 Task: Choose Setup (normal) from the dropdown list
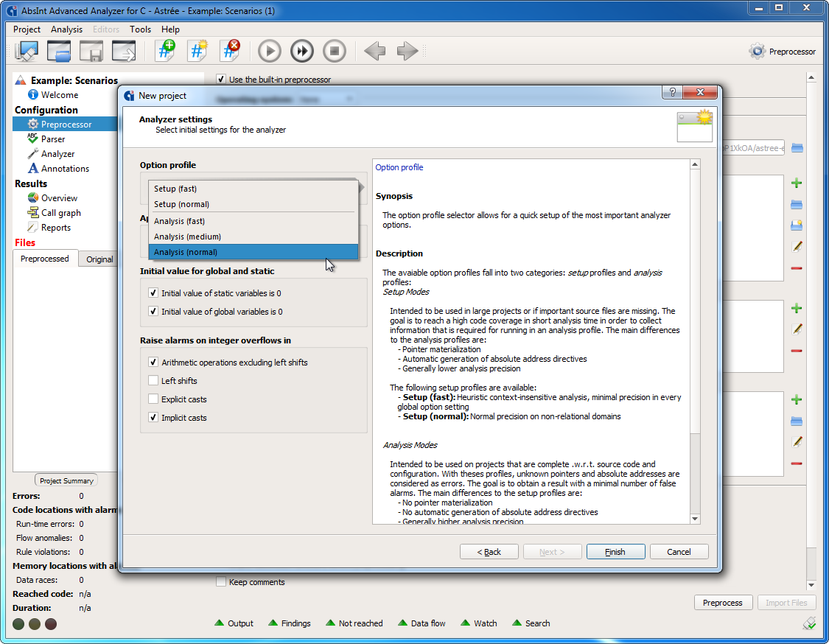click(253, 204)
